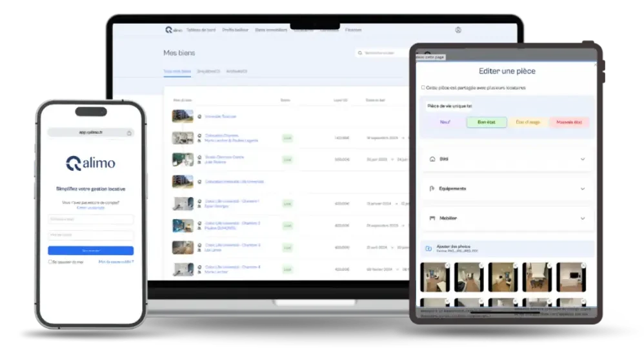Click the property icon beside Colocation Lille Université building

[x=199, y=182]
